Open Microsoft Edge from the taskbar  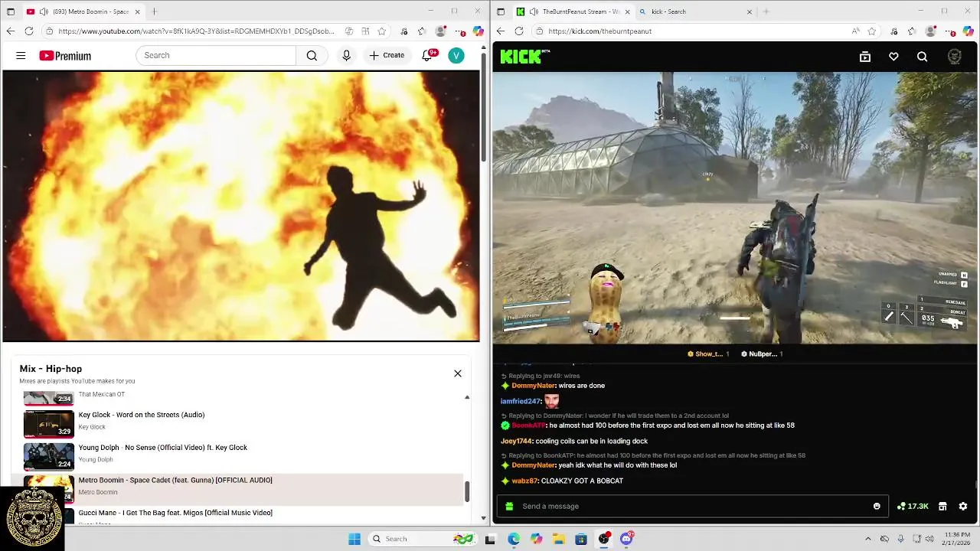point(513,539)
